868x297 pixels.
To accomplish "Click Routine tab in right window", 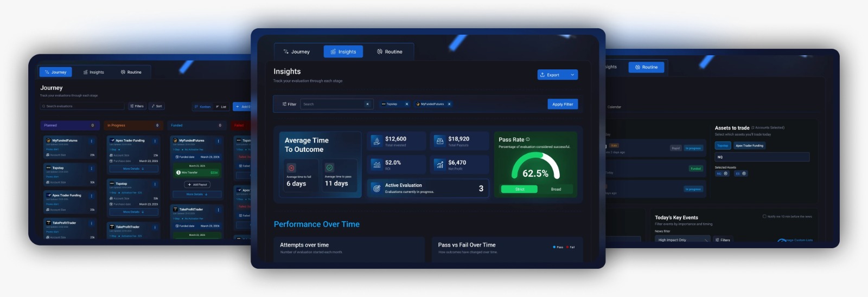I will [646, 67].
